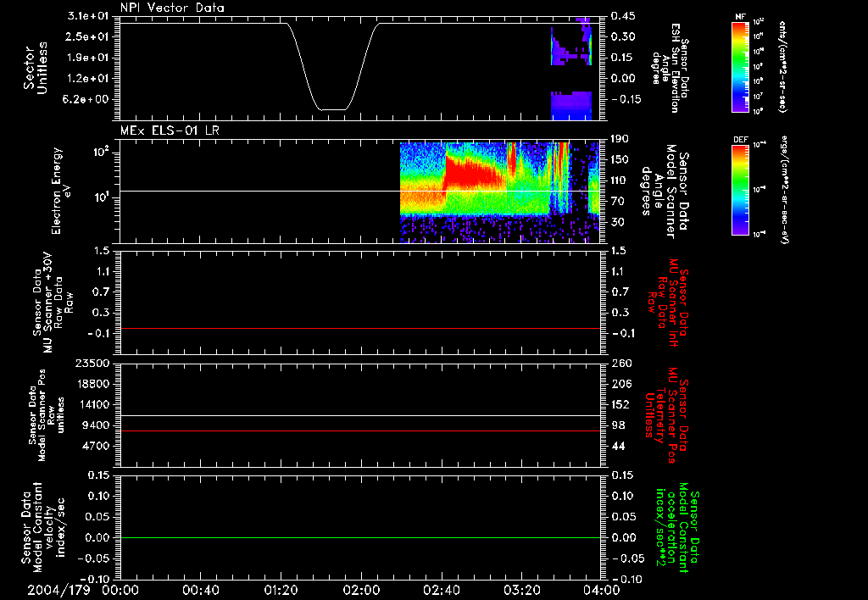Click the purple NPI sector data block

coord(571,105)
